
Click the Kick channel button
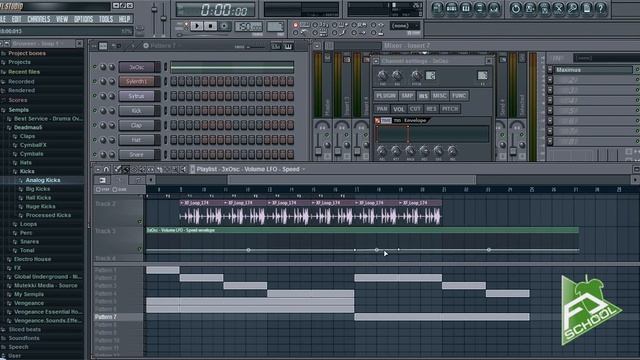pos(137,111)
